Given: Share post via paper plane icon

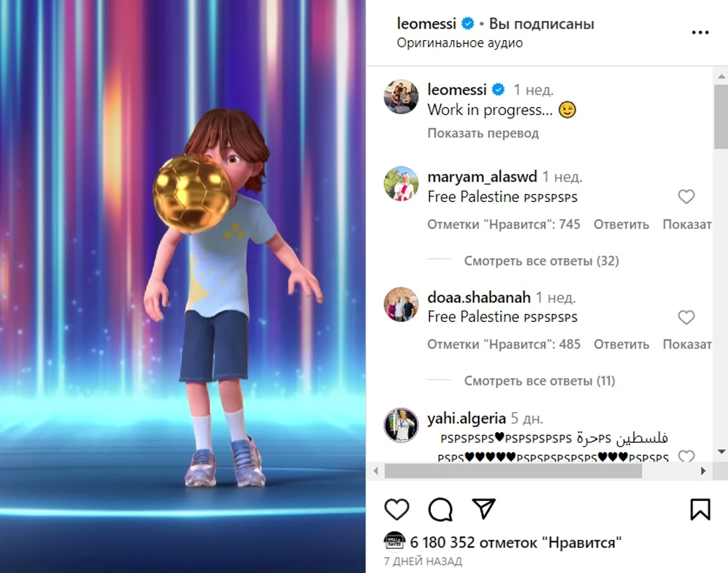Looking at the screenshot, I should (x=484, y=509).
